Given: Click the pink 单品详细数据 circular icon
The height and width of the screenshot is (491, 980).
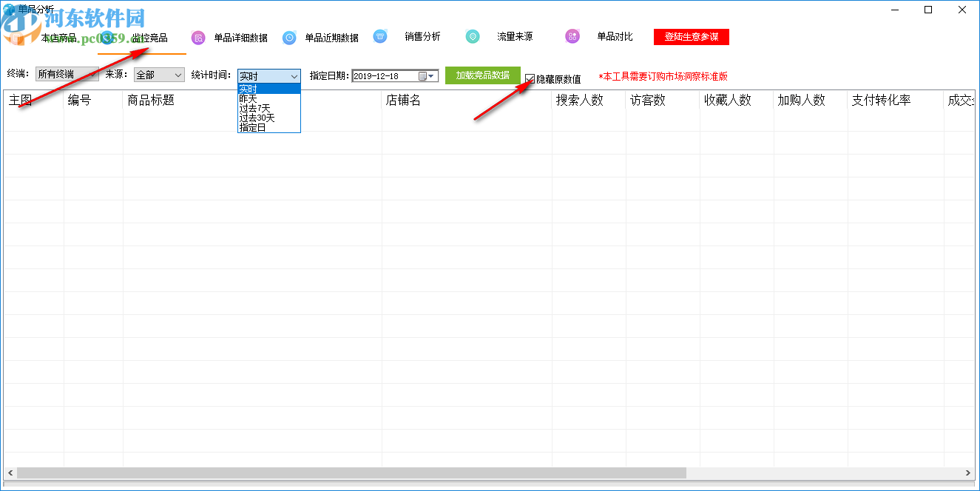Looking at the screenshot, I should pos(197,36).
